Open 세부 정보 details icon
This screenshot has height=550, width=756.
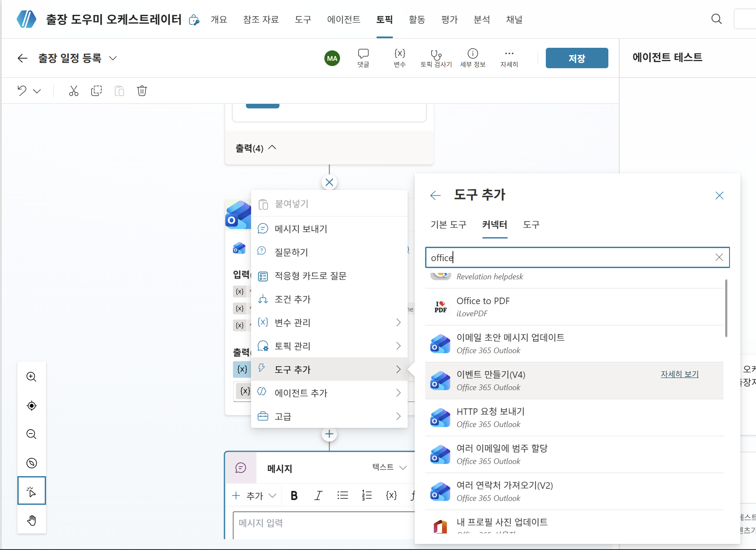point(472,58)
